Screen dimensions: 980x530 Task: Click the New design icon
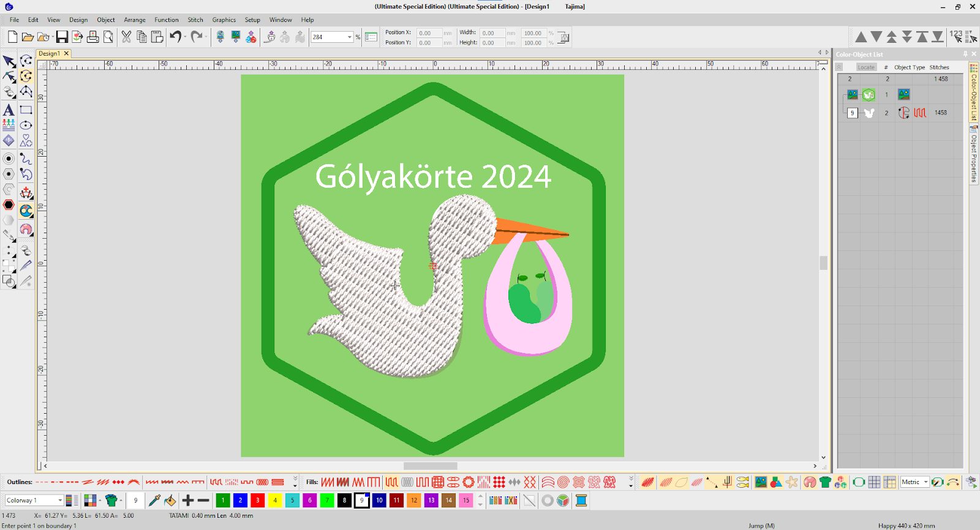(x=12, y=37)
